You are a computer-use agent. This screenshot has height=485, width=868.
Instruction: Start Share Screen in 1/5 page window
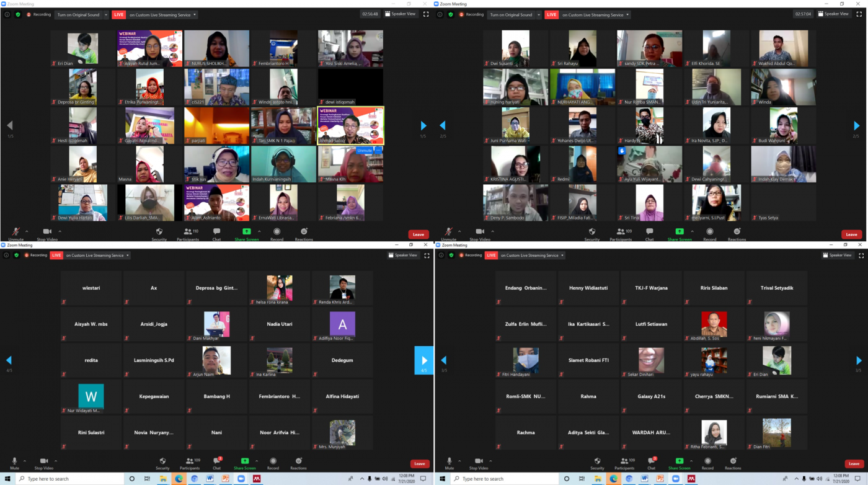[246, 234]
